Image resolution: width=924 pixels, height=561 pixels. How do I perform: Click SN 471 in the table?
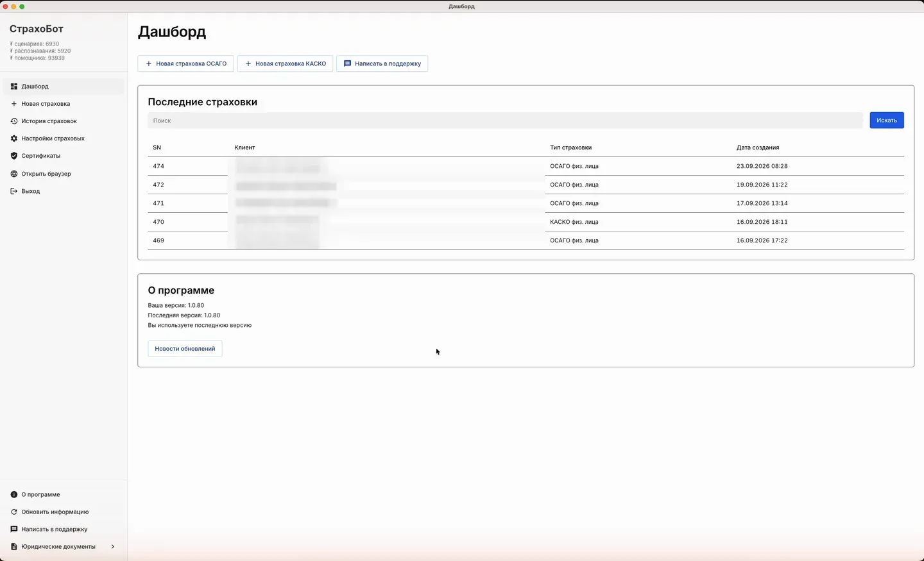pos(158,204)
